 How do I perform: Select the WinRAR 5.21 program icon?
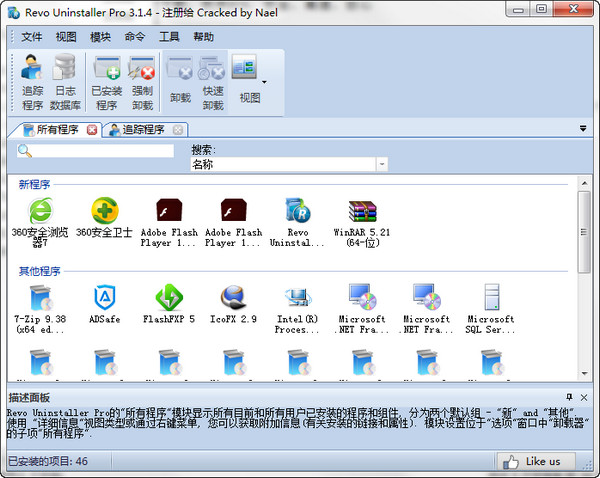click(362, 212)
